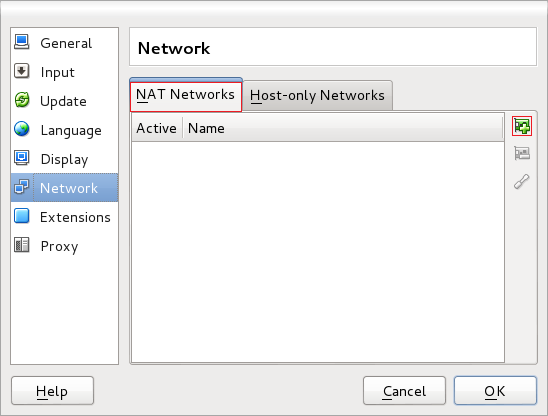The height and width of the screenshot is (416, 548).
Task: Select the green Update icon
Action: coord(22,100)
